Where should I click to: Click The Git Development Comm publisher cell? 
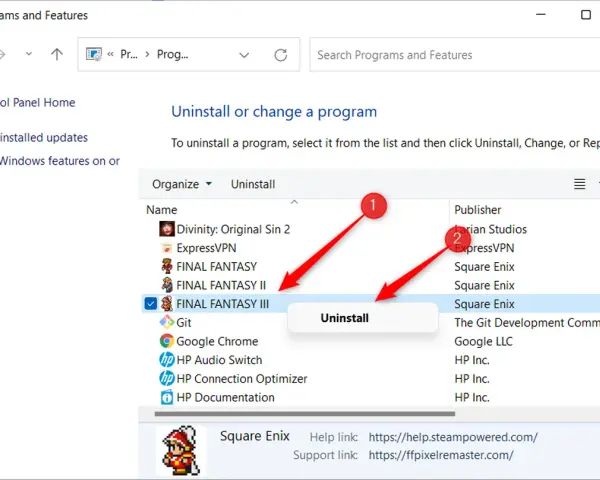(x=527, y=323)
